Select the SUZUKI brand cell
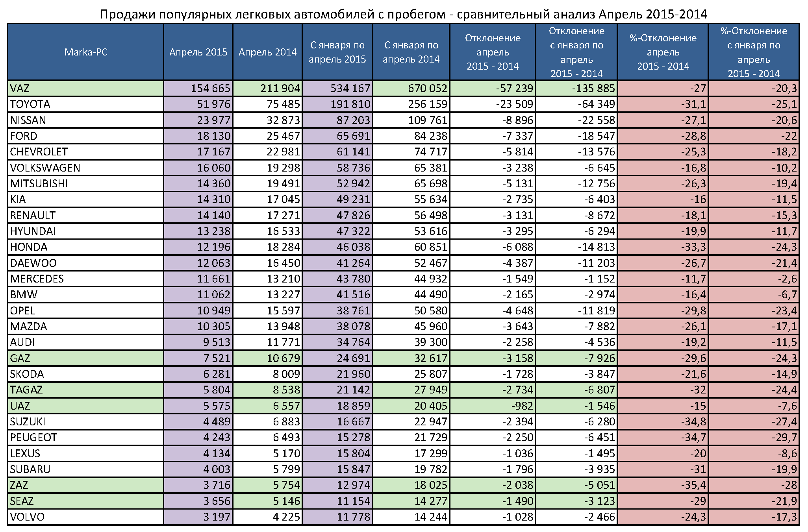Viewport: 808px width, 532px height. tap(28, 422)
